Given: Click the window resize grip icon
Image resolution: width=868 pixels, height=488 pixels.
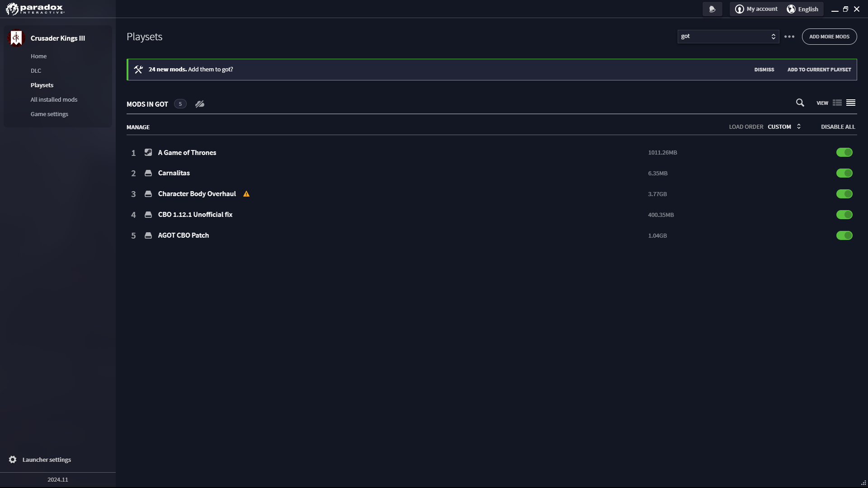Looking at the screenshot, I should pyautogui.click(x=863, y=483).
